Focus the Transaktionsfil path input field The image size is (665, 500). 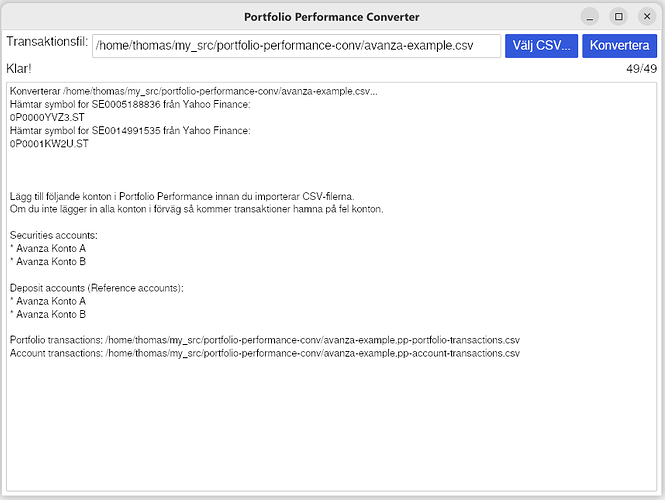pos(296,46)
